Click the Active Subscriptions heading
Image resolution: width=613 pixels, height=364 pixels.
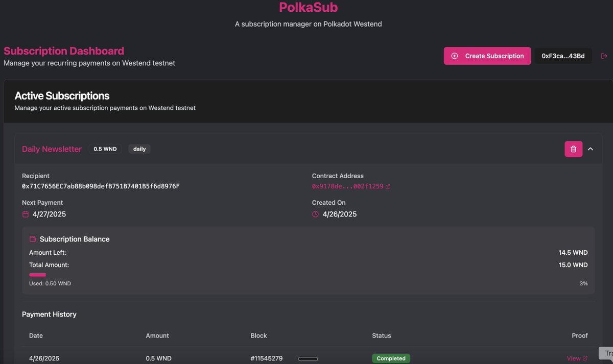[62, 96]
